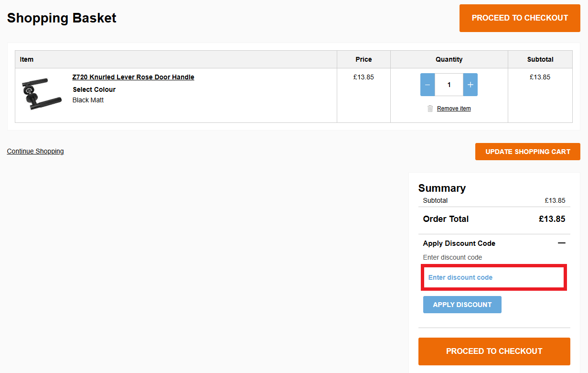Image resolution: width=588 pixels, height=373 pixels.
Task: Click the Apply Discount Code heading text
Action: (459, 243)
